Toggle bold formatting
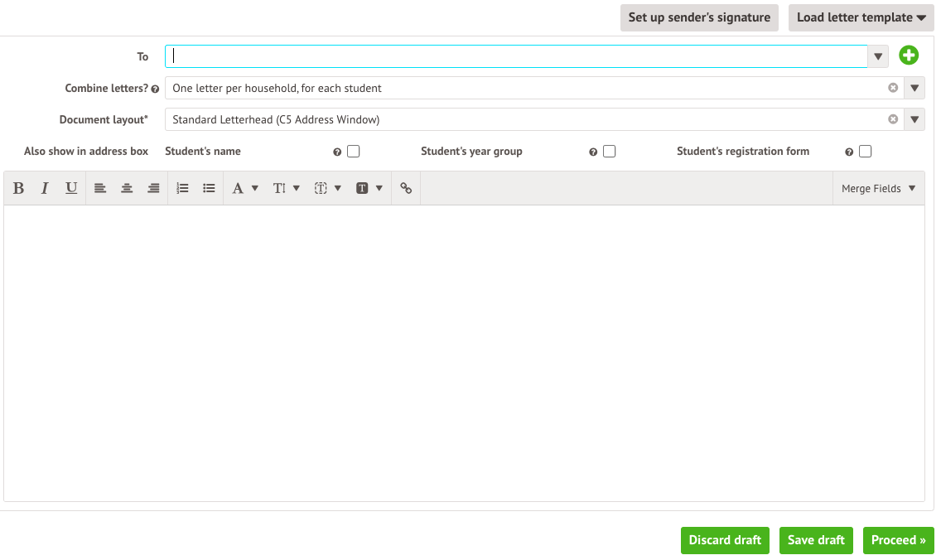The height and width of the screenshot is (560, 941). click(x=18, y=189)
